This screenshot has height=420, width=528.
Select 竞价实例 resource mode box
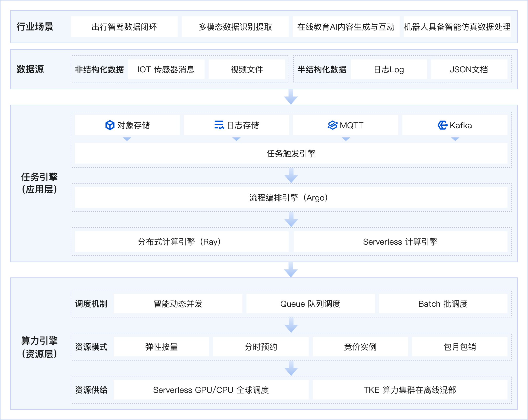(360, 347)
